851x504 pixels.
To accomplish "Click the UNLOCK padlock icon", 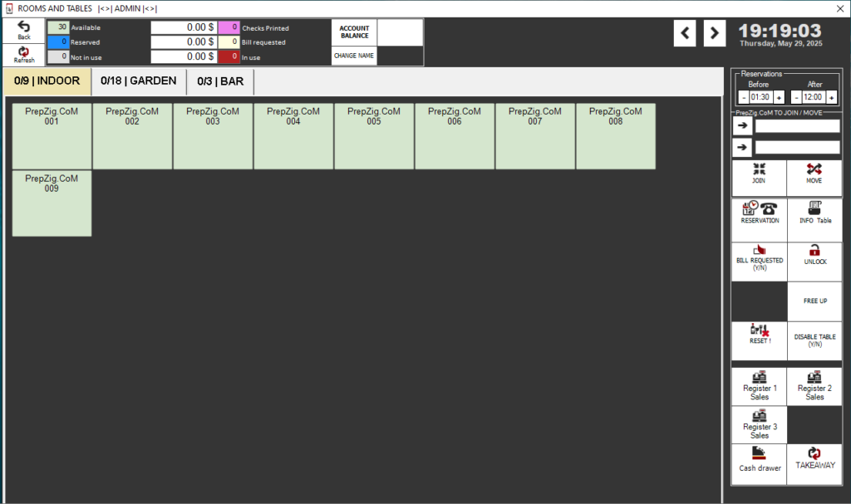I will click(x=814, y=262).
